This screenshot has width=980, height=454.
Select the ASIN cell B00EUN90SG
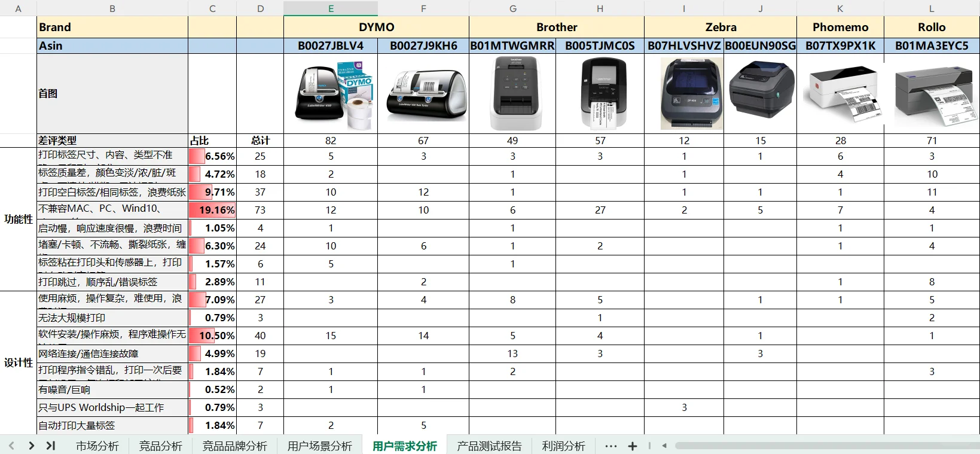coord(760,46)
